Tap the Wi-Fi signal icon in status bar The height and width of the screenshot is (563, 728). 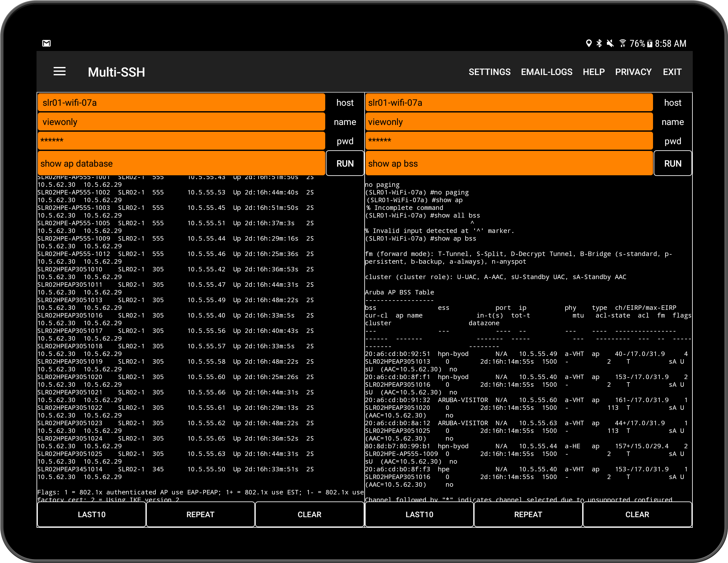tap(622, 43)
